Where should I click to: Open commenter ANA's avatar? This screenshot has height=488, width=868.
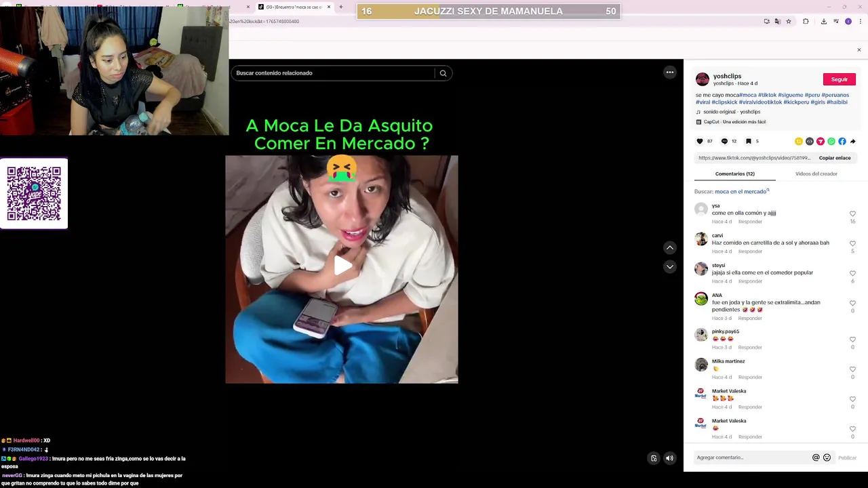pos(701,299)
